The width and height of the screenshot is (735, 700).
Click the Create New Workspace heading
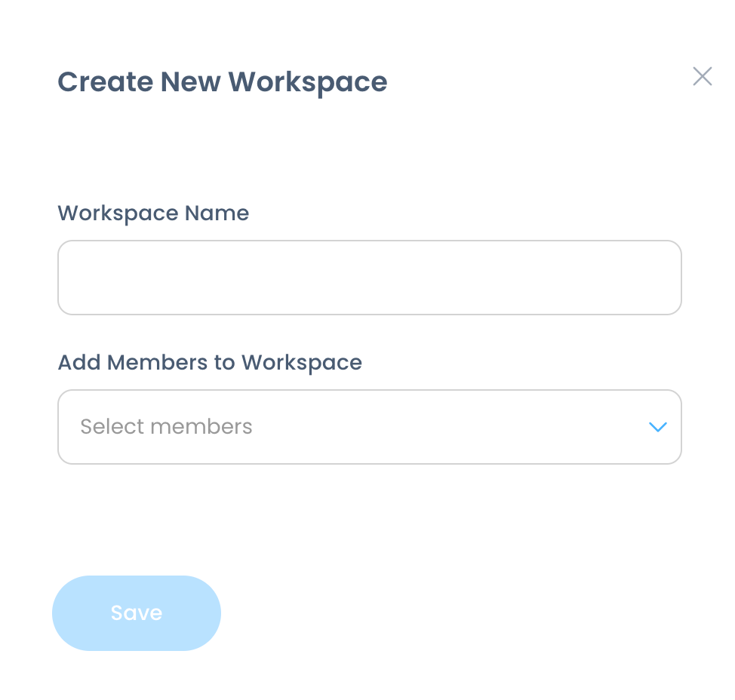click(x=222, y=82)
